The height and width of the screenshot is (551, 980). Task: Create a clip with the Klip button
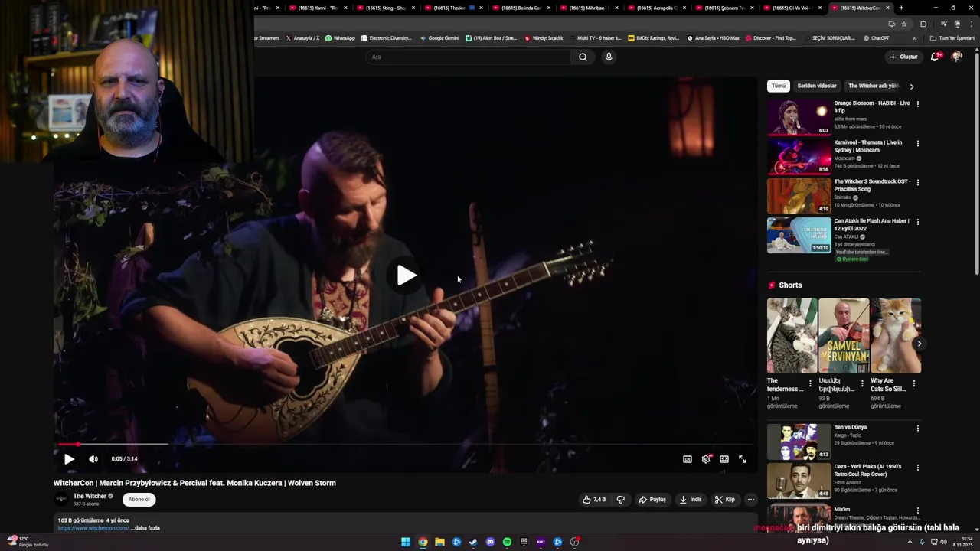coord(725,500)
